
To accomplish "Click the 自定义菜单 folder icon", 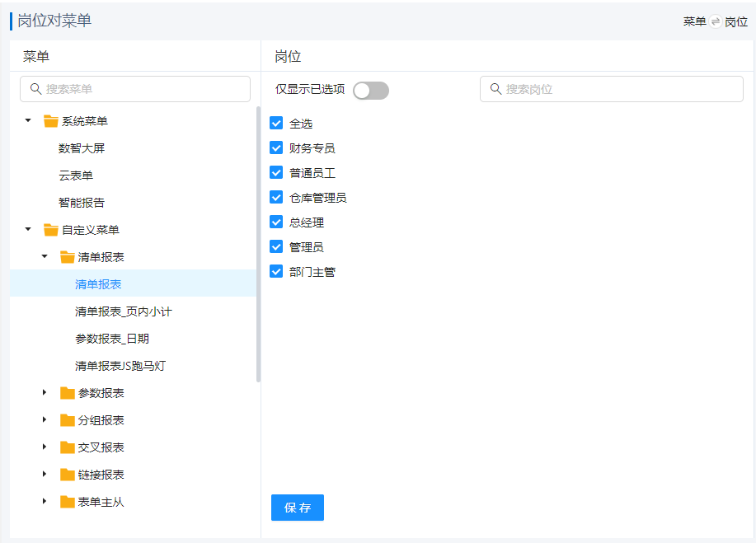I will [x=51, y=230].
